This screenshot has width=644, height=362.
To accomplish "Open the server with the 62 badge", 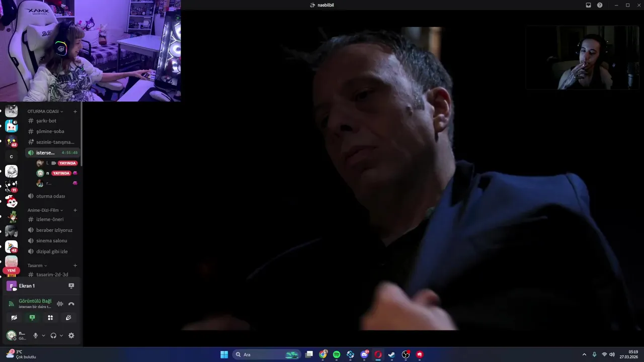I will [11, 141].
